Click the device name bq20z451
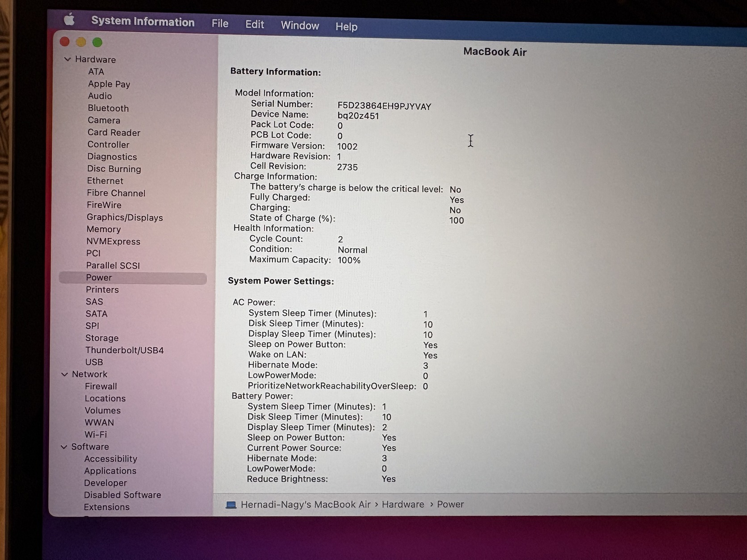This screenshot has width=747, height=560. point(358,116)
